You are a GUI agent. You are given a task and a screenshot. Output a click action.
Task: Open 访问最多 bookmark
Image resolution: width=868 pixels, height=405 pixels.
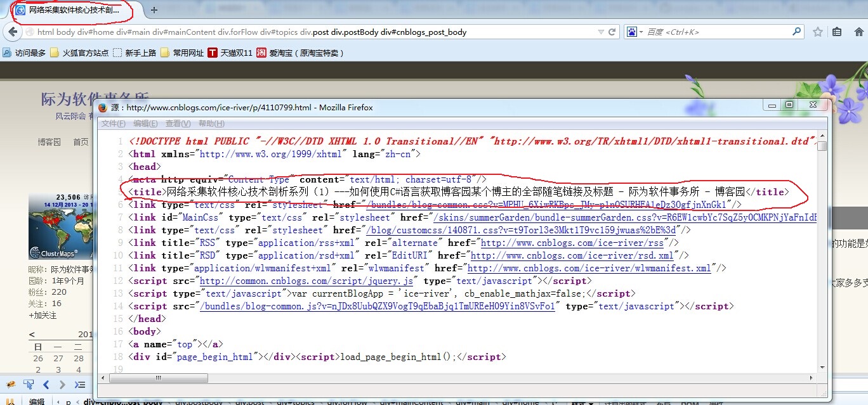pyautogui.click(x=25, y=53)
